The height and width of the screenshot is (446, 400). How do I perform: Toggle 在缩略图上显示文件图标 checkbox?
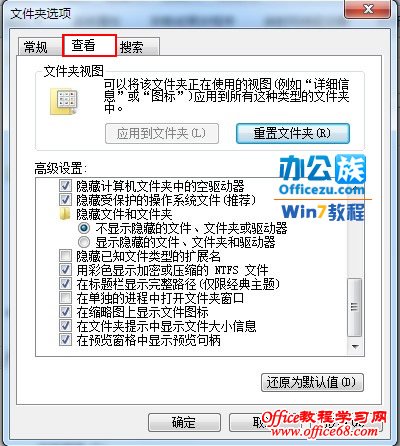click(x=65, y=312)
